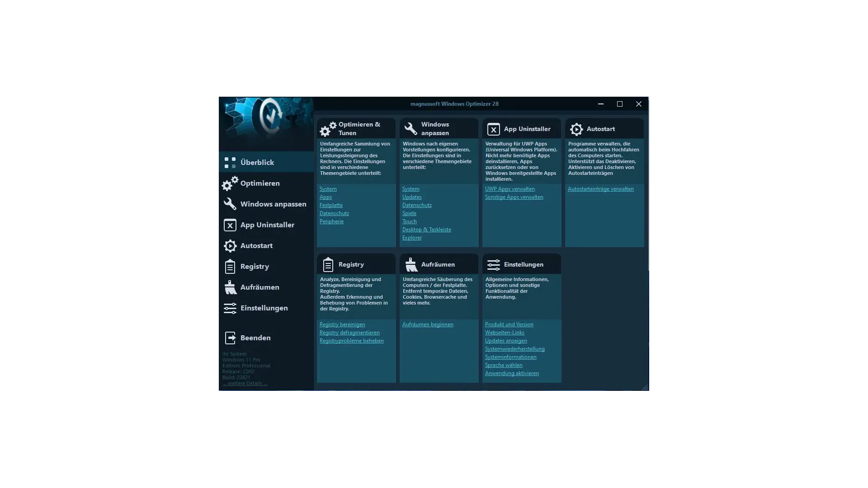Follow the Desktop & Taskleiste link
This screenshot has width=868, height=488.
426,230
